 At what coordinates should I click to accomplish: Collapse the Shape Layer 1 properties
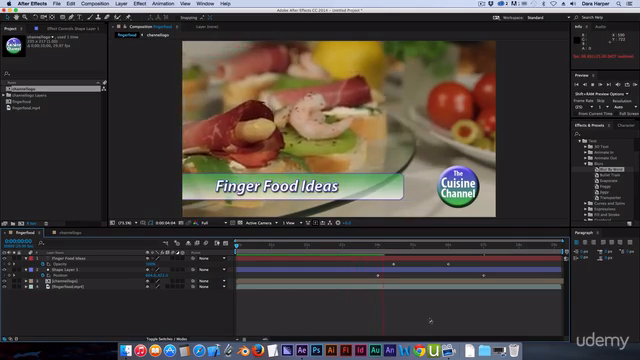click(x=26, y=269)
